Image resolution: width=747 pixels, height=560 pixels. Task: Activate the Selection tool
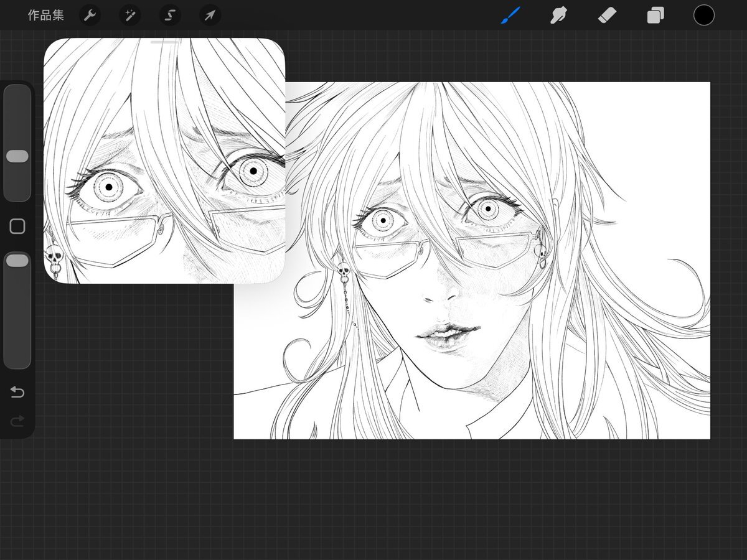170,16
